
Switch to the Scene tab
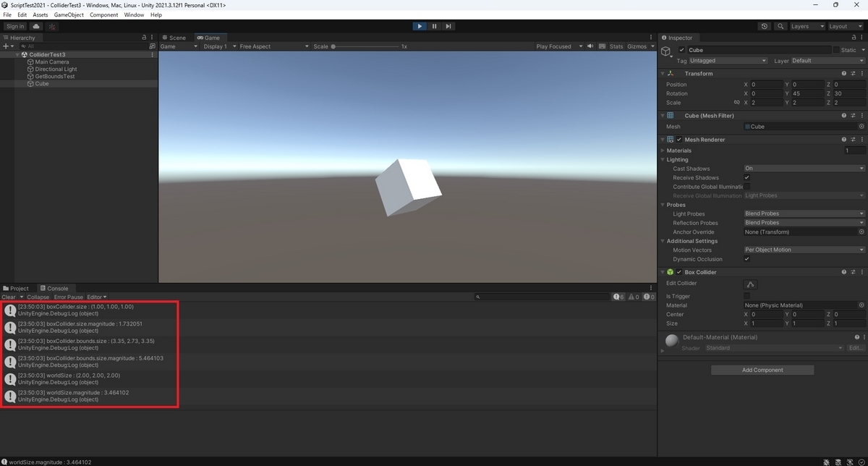pos(174,37)
